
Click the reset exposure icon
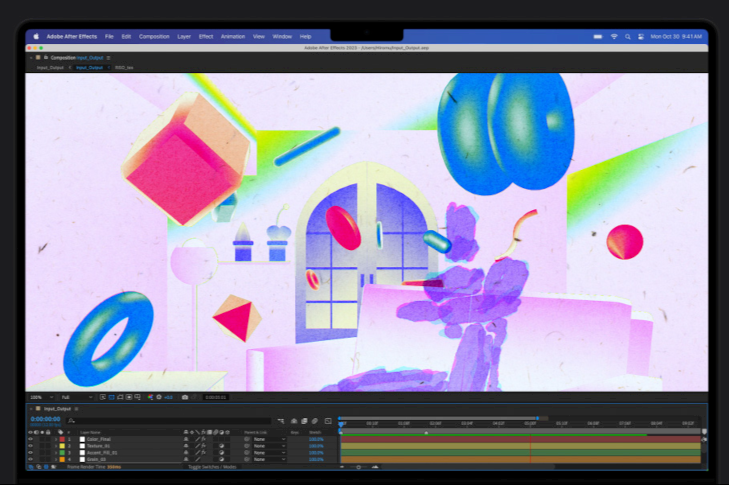tap(159, 397)
